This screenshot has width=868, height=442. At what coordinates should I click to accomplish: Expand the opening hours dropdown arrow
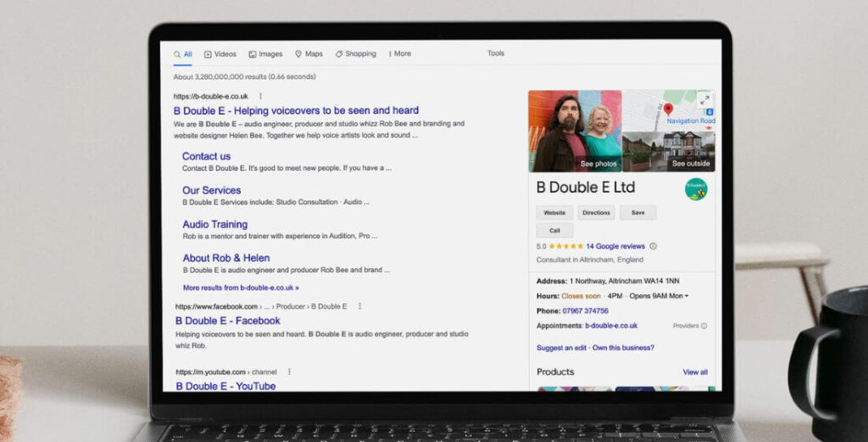pos(687,296)
